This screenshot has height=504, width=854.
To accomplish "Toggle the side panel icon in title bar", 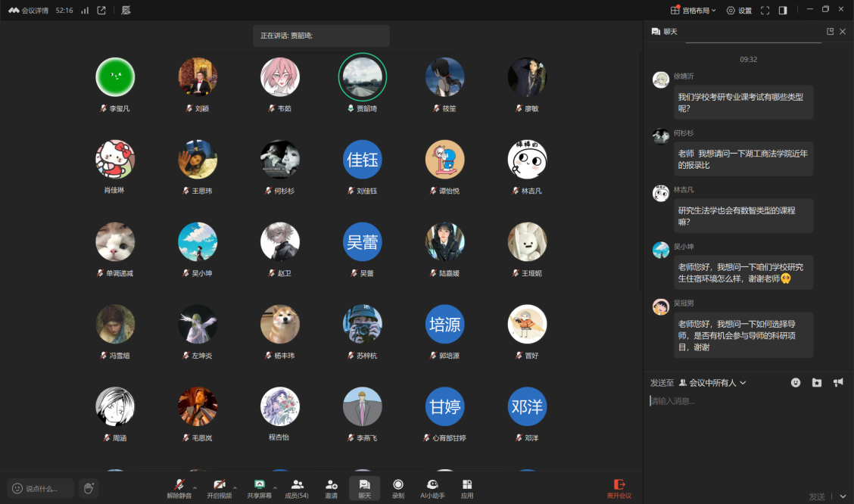I will 783,11.
